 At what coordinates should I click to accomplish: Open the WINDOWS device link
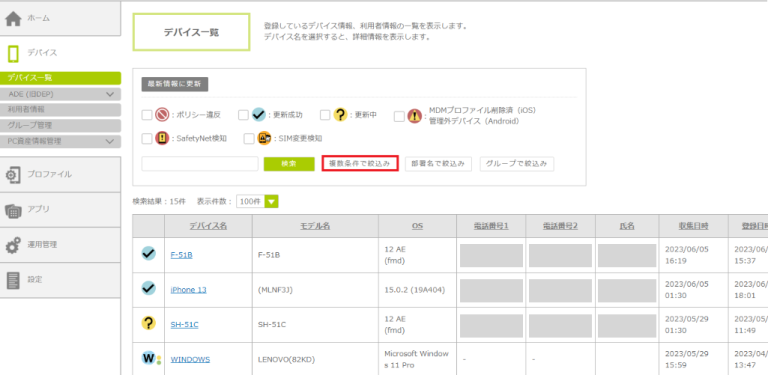pos(190,360)
